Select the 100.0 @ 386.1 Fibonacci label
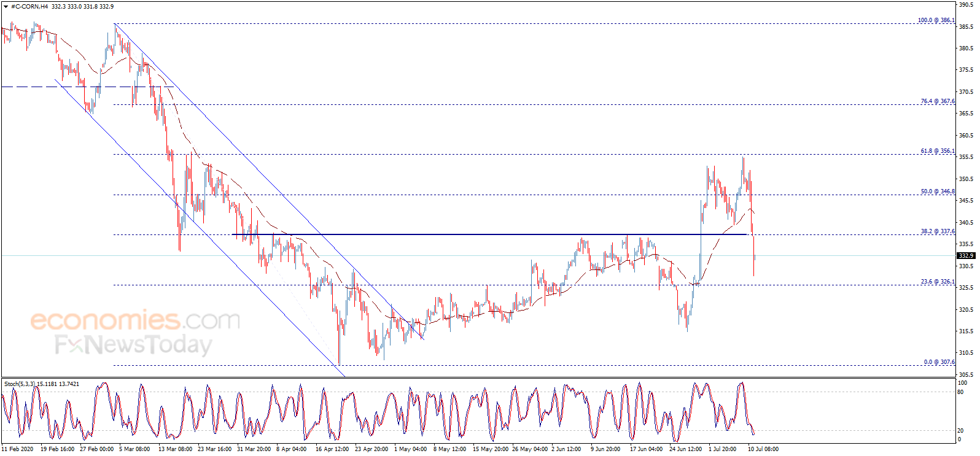This screenshot has width=980, height=456. pos(936,20)
